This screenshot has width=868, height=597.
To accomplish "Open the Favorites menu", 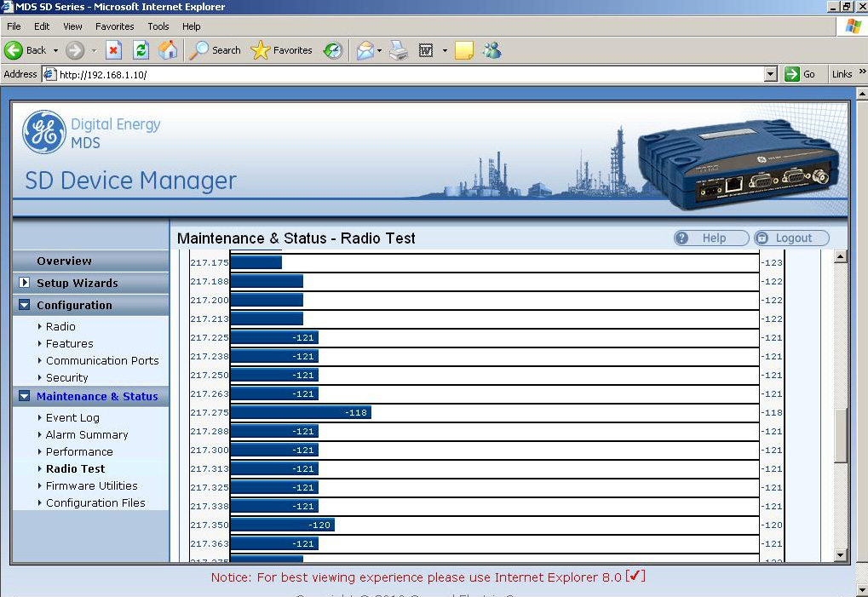I will 114,26.
